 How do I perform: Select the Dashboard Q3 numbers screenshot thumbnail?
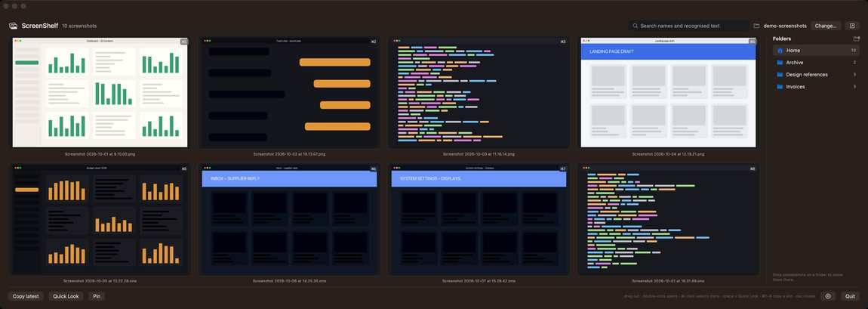(100, 92)
